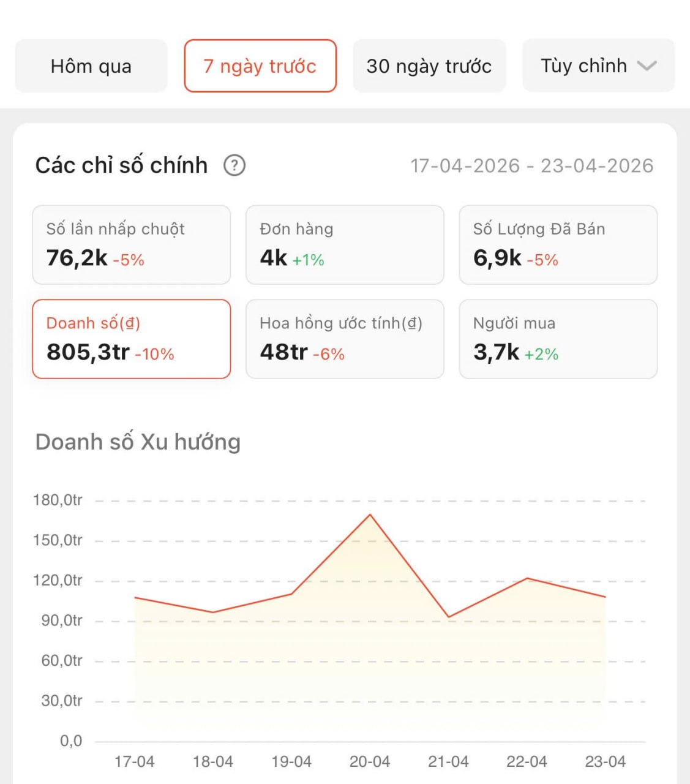Click the 18-04 label on the x-axis
690x784 pixels.
[213, 762]
